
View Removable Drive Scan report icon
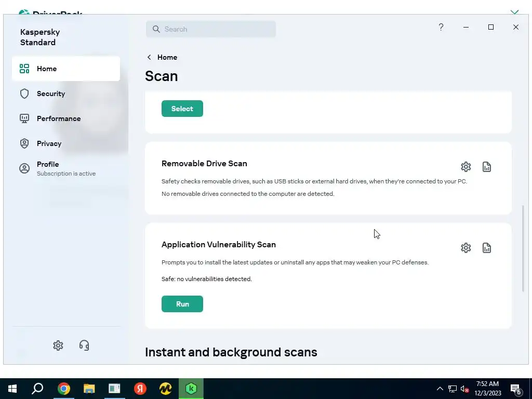point(486,167)
